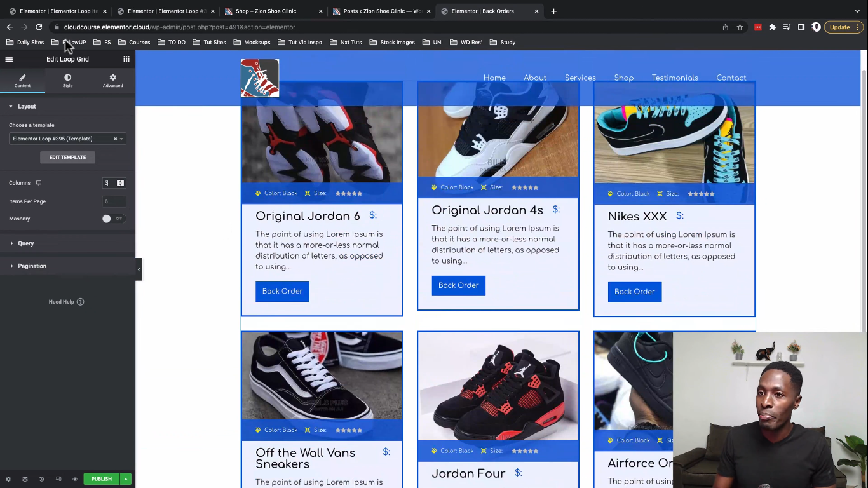Click the Zion Shoe Clinic site logo
This screenshot has width=868, height=488.
[x=260, y=78]
